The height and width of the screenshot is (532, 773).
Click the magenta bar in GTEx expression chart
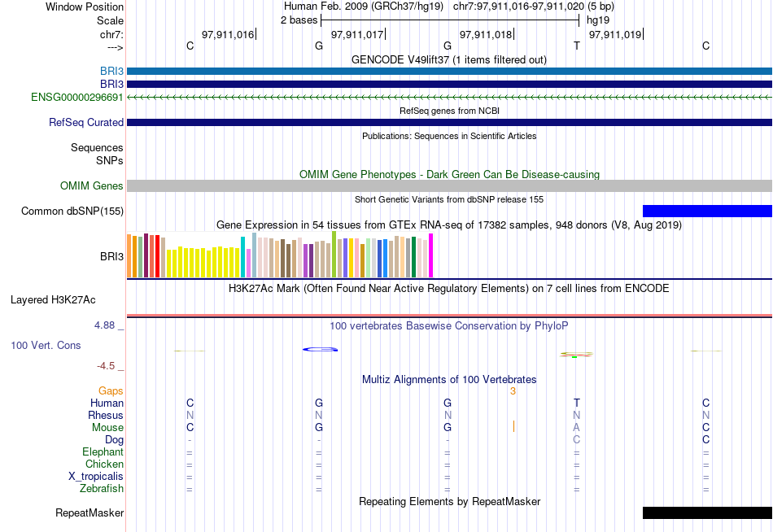(x=431, y=255)
